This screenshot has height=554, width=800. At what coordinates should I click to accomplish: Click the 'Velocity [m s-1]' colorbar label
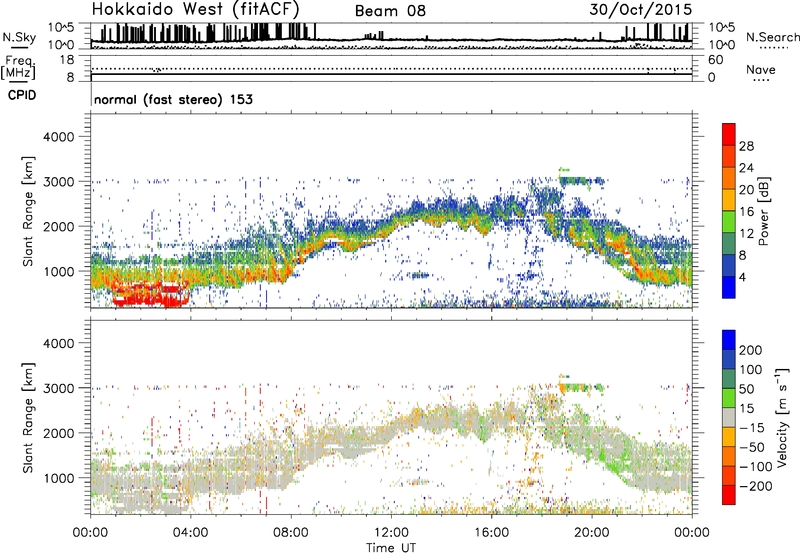(782, 417)
